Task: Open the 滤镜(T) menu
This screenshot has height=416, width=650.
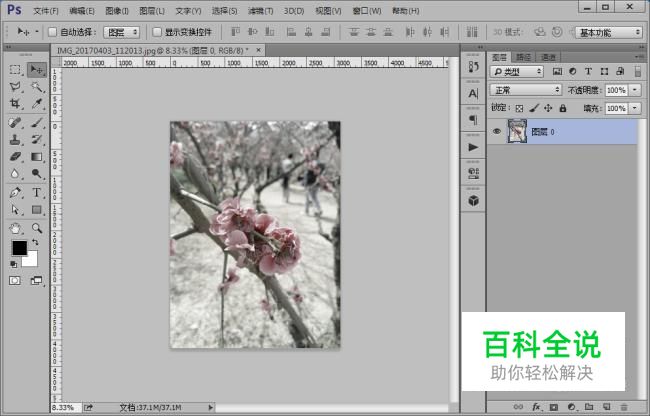Action: (260, 11)
